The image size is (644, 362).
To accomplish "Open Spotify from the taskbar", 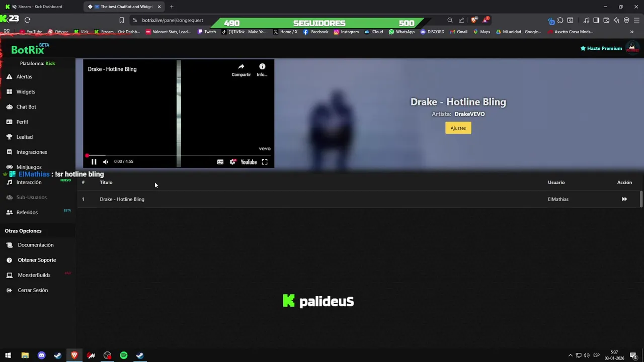I will pyautogui.click(x=124, y=355).
